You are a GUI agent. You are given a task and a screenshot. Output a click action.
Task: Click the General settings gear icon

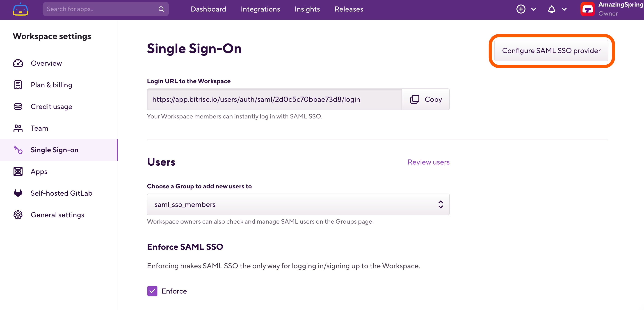pos(18,215)
